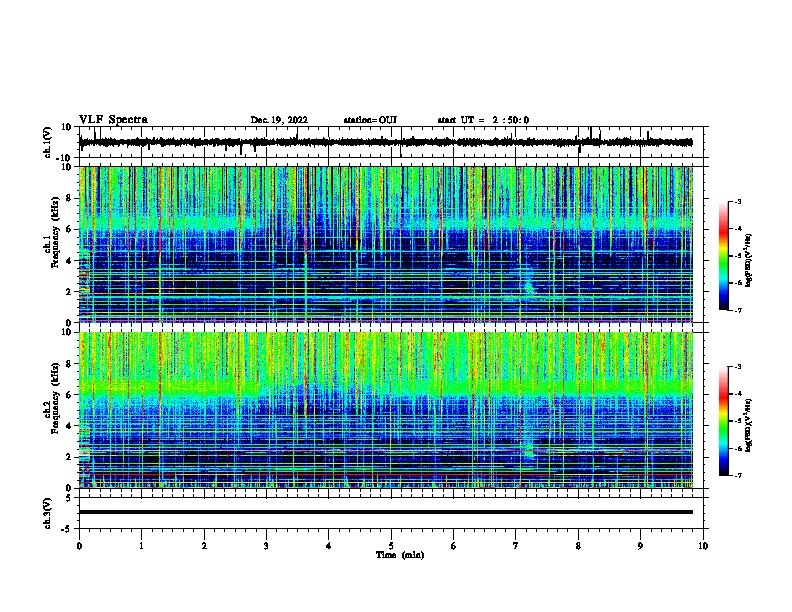Click the black ch.3 voltage line
The height and width of the screenshot is (612, 792).
[x=386, y=512]
